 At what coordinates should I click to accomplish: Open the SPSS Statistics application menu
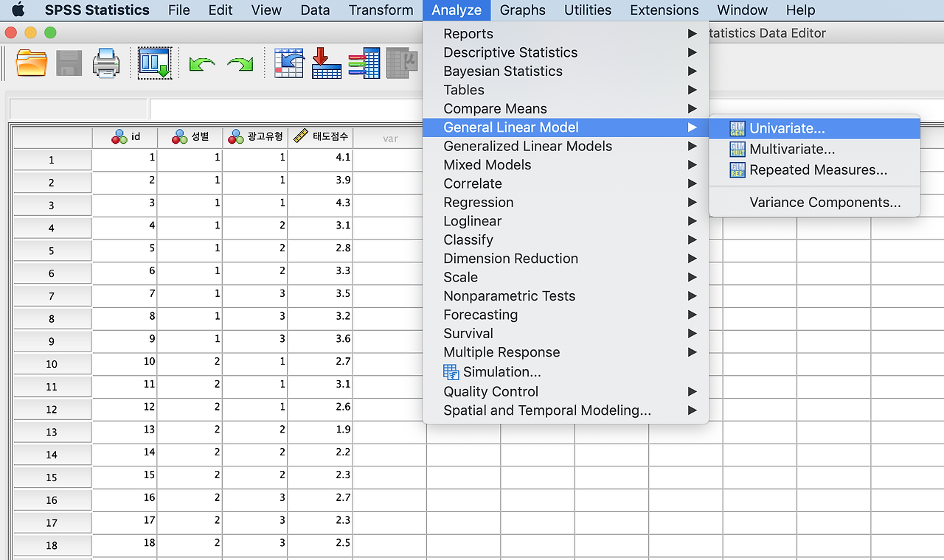(x=97, y=10)
